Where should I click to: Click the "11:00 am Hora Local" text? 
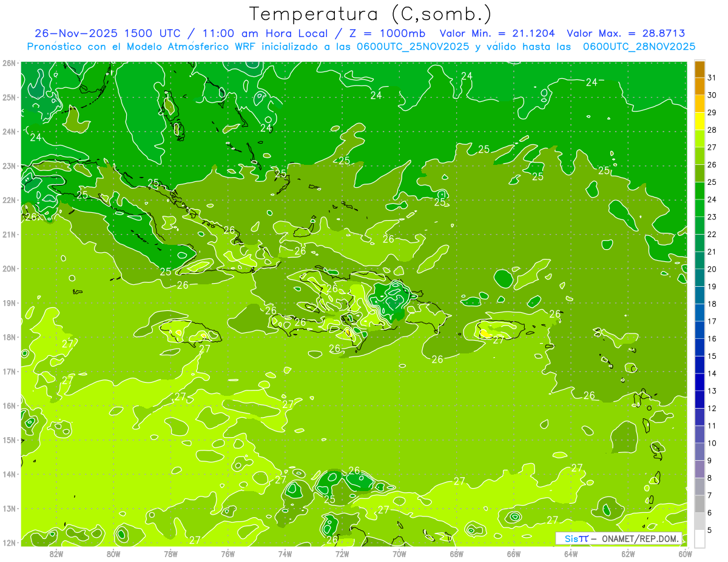click(265, 33)
